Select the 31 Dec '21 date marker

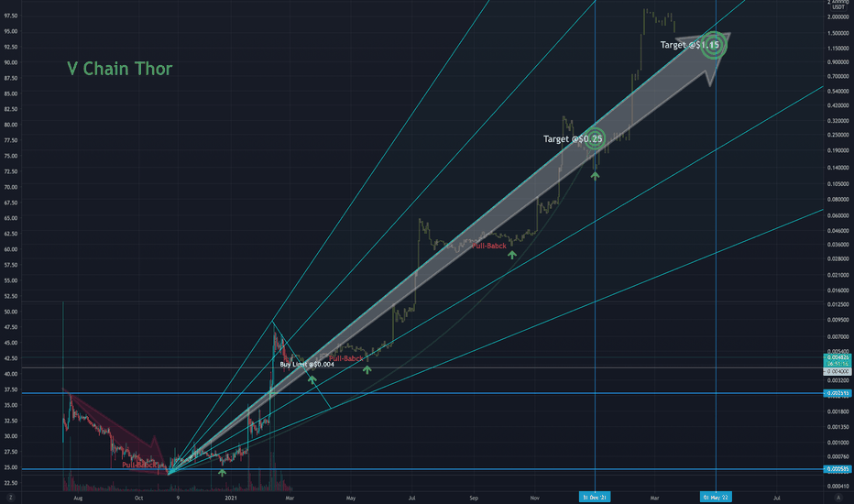point(594,497)
